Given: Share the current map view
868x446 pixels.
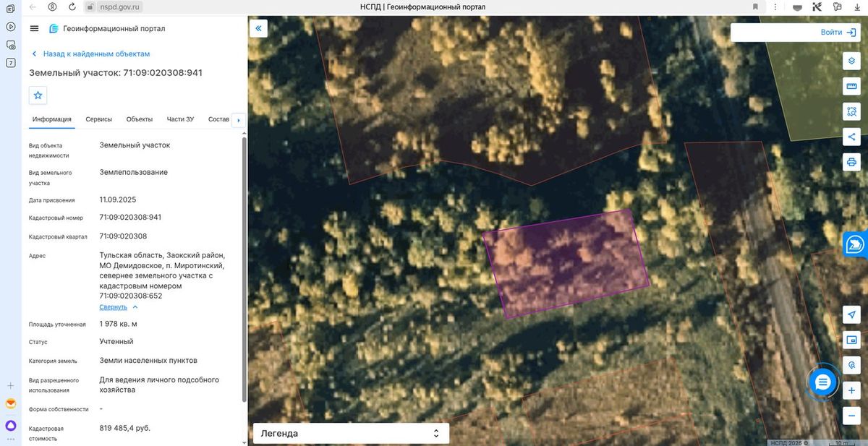Looking at the screenshot, I should click(851, 137).
